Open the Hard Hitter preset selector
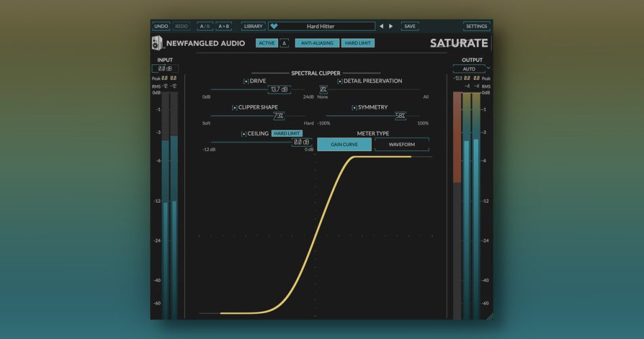The height and width of the screenshot is (339, 644). pyautogui.click(x=321, y=26)
